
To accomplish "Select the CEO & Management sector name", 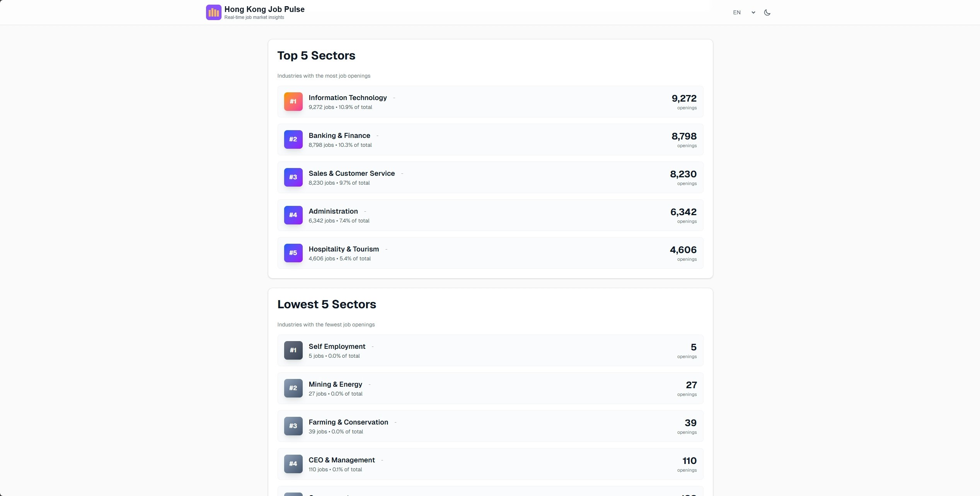I will [x=342, y=460].
